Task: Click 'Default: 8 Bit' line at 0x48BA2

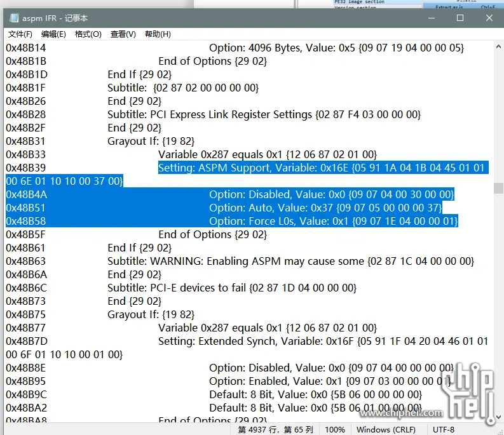Action: click(x=315, y=408)
